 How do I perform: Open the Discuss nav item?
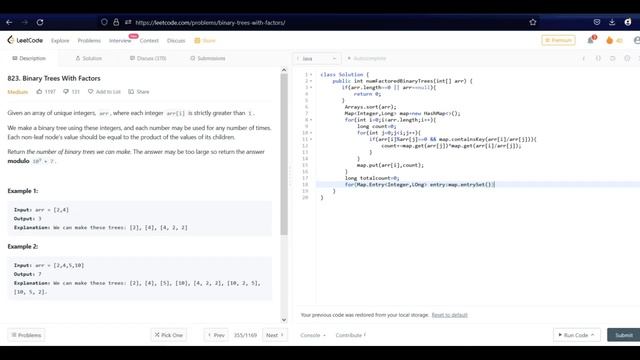(176, 40)
